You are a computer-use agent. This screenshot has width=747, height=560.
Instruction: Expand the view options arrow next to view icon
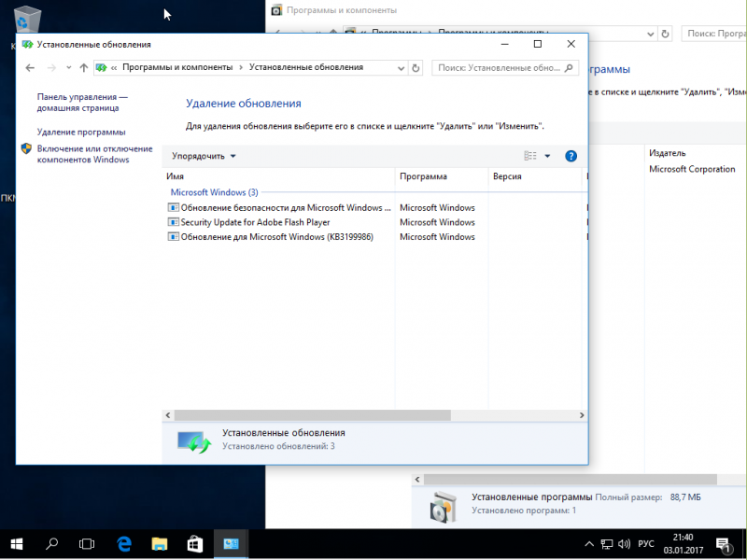point(547,156)
